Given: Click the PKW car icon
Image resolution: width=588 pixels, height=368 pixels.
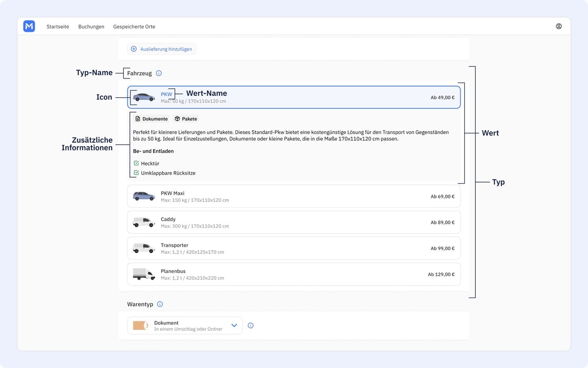Looking at the screenshot, I should [144, 97].
